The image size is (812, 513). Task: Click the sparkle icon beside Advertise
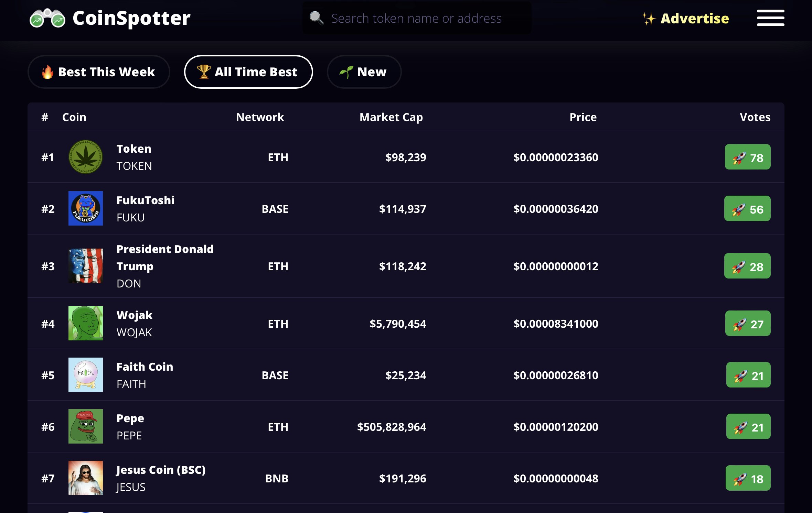click(x=649, y=19)
